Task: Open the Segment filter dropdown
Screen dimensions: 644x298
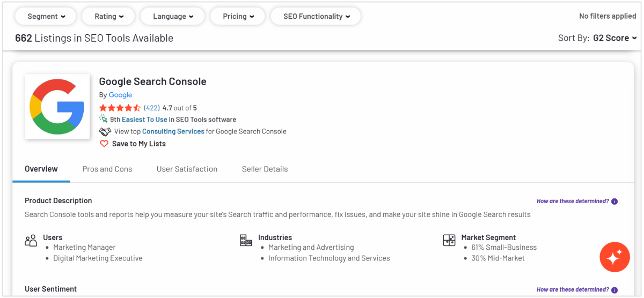Action: click(46, 16)
